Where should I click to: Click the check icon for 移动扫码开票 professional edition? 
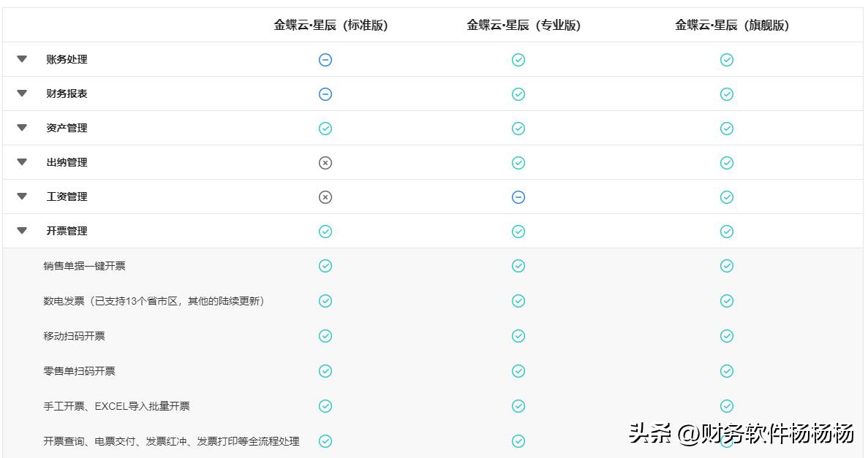[518, 336]
